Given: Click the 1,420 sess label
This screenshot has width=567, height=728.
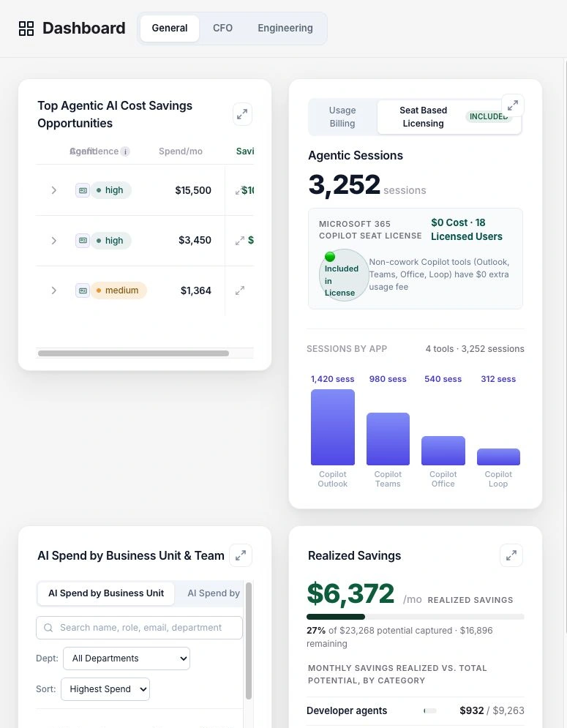Looking at the screenshot, I should click(x=332, y=379).
